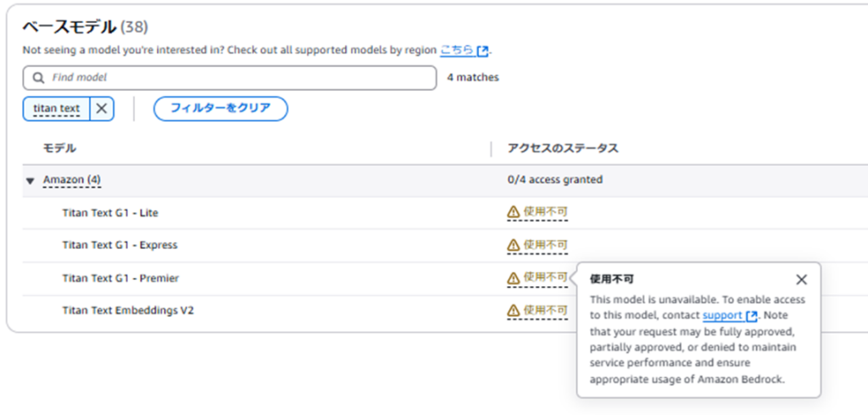Viewport: 868px width, 415px height.
Task: Open the support link in the popover
Action: point(722,315)
